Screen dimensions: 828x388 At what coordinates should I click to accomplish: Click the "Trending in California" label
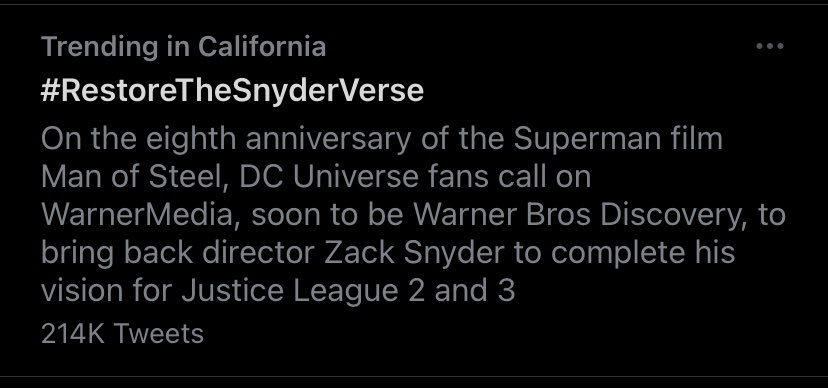183,47
